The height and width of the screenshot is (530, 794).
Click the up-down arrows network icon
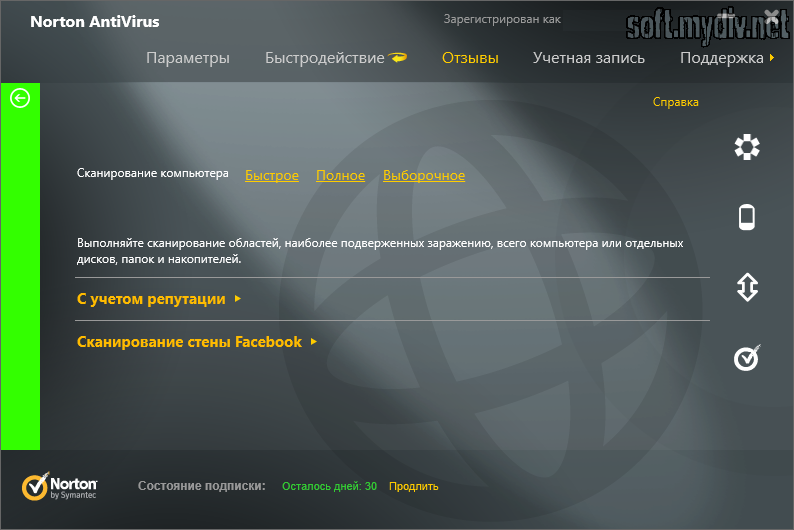747,288
